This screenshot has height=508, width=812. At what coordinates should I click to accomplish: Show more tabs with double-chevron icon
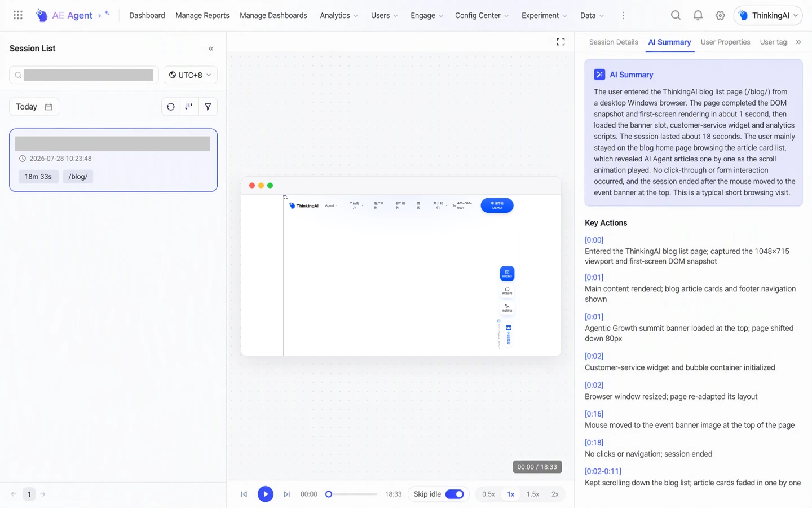(x=798, y=42)
